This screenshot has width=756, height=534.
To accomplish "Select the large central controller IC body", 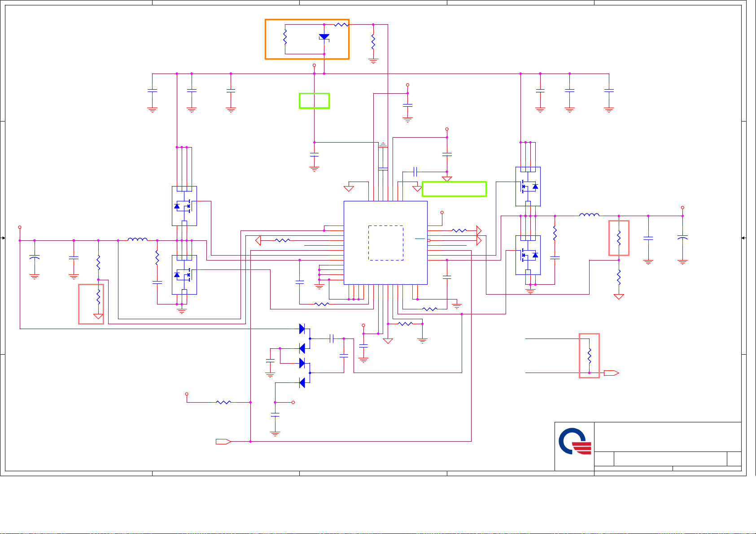I will point(385,243).
